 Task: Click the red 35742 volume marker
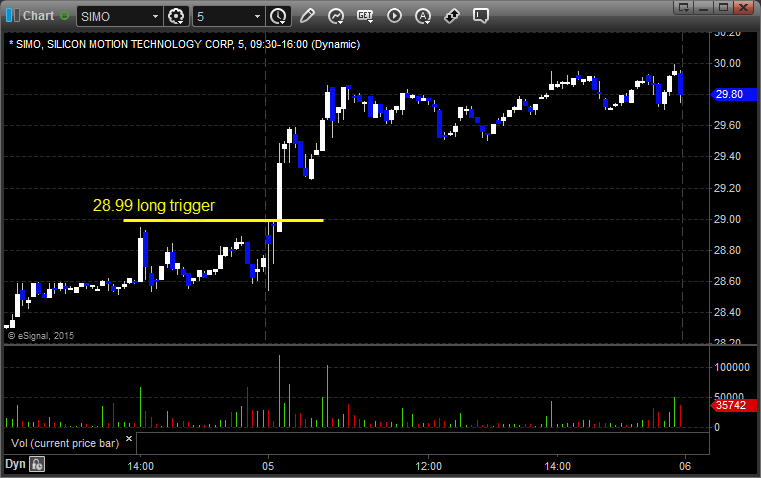point(733,405)
